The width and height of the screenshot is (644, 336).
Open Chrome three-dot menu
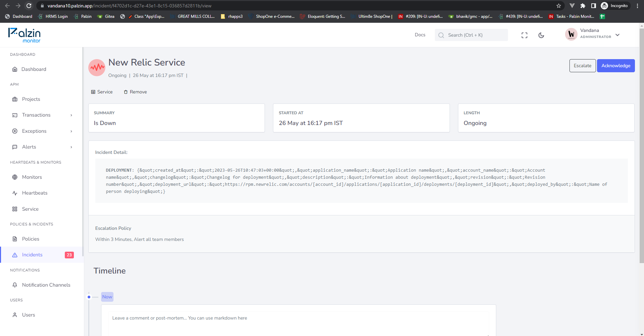(x=637, y=6)
